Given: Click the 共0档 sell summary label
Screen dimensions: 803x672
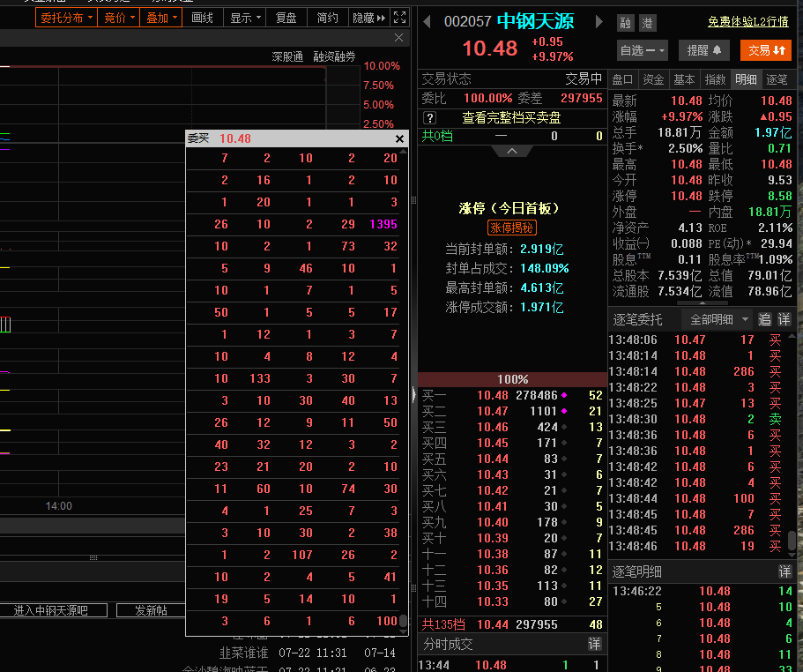Looking at the screenshot, I should pyautogui.click(x=437, y=136).
